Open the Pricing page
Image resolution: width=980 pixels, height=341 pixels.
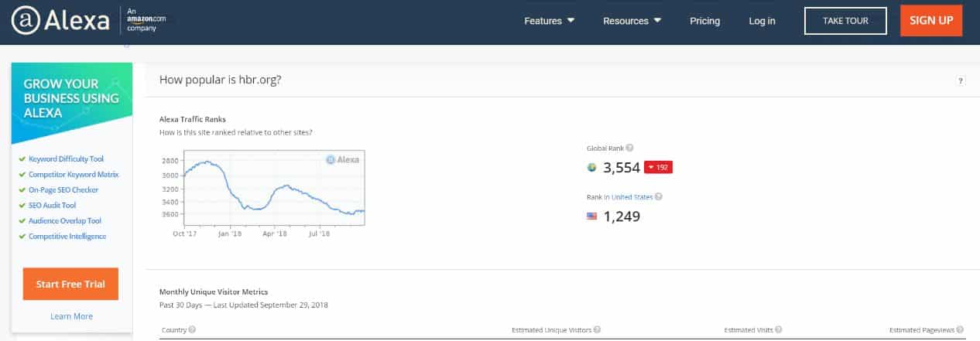[x=704, y=21]
